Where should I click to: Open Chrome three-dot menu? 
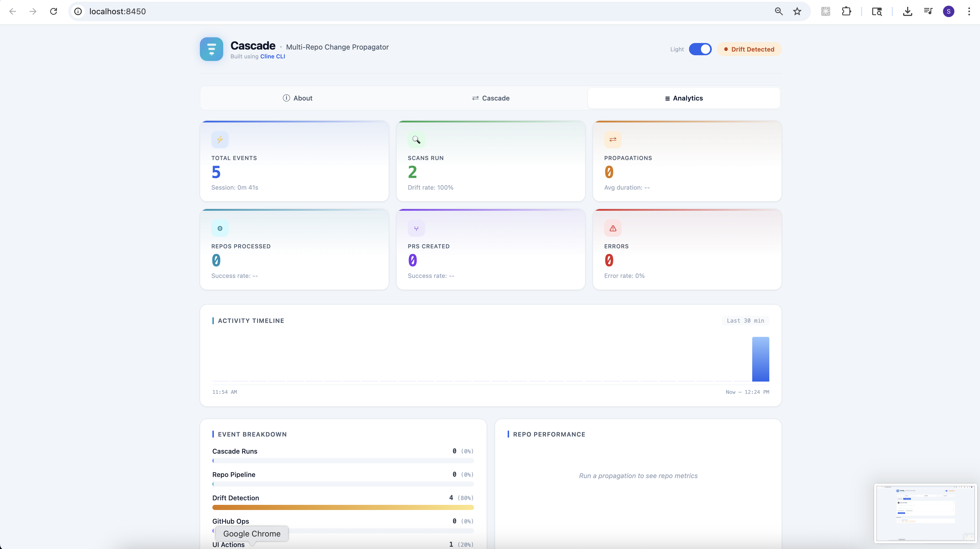[x=969, y=11]
